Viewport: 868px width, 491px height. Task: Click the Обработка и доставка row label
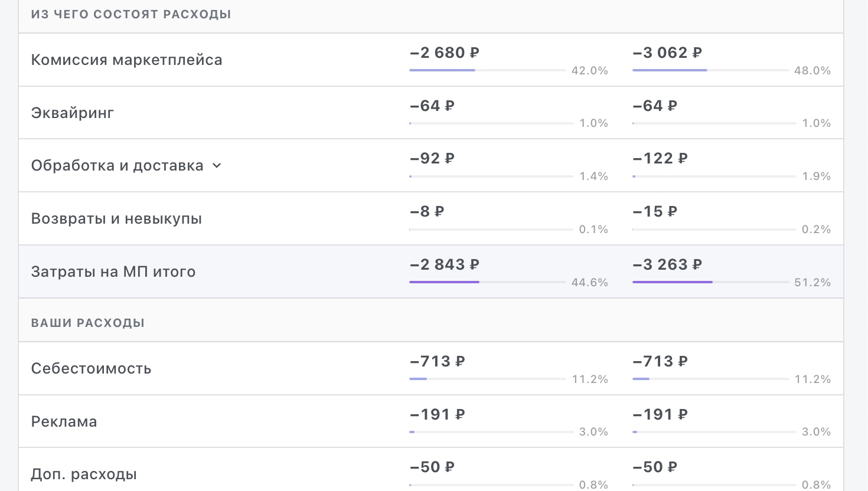pyautogui.click(x=117, y=166)
